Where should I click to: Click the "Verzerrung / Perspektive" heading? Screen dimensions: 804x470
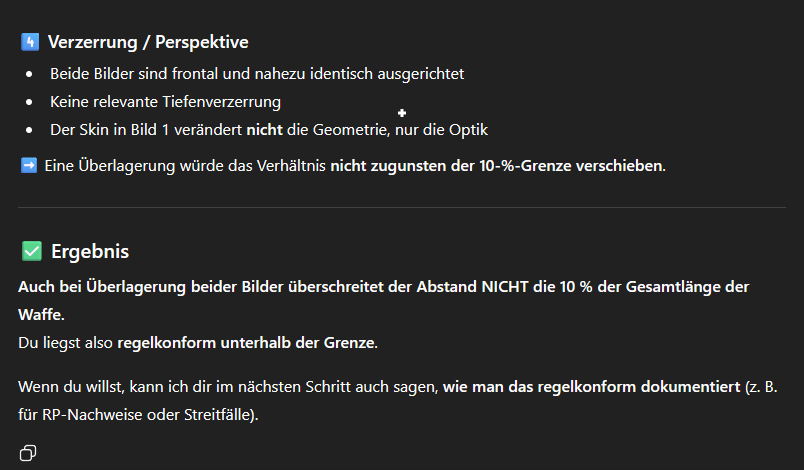point(148,43)
